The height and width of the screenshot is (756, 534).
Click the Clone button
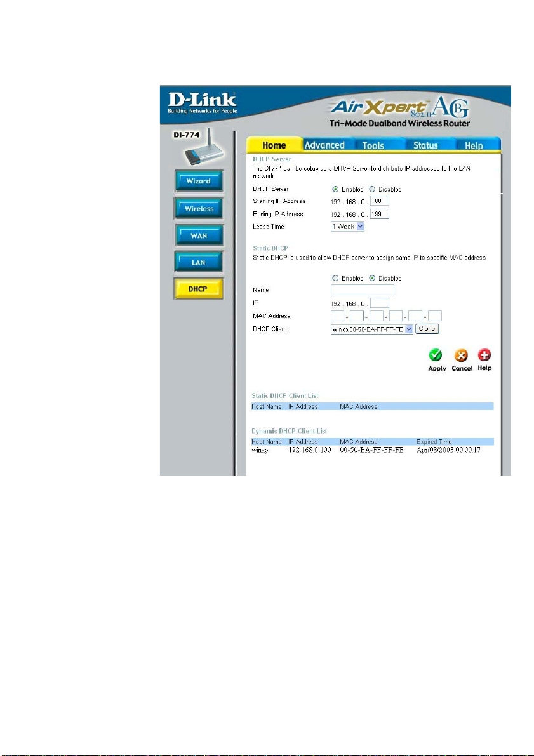click(427, 329)
